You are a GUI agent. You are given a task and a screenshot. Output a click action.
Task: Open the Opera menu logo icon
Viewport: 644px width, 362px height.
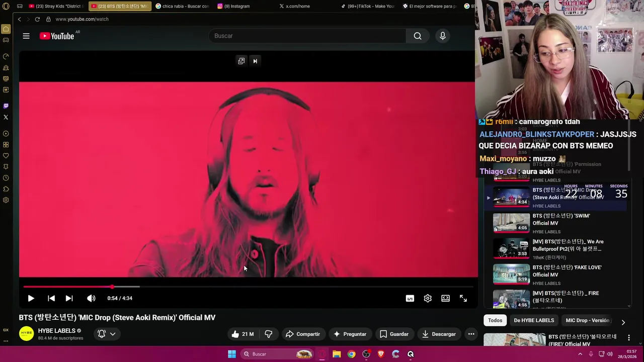coord(6,6)
